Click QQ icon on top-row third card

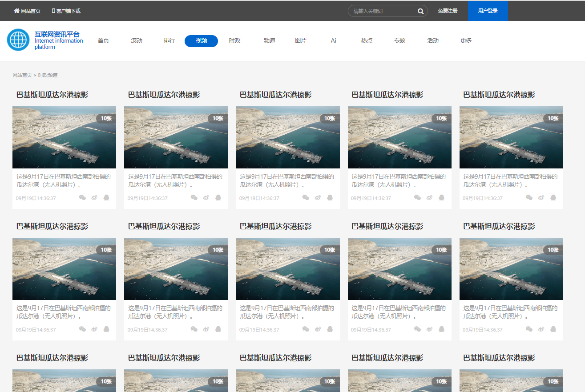point(330,198)
